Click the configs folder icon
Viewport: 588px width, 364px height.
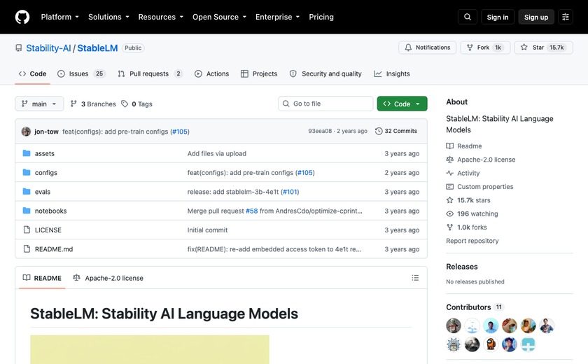pyautogui.click(x=27, y=172)
